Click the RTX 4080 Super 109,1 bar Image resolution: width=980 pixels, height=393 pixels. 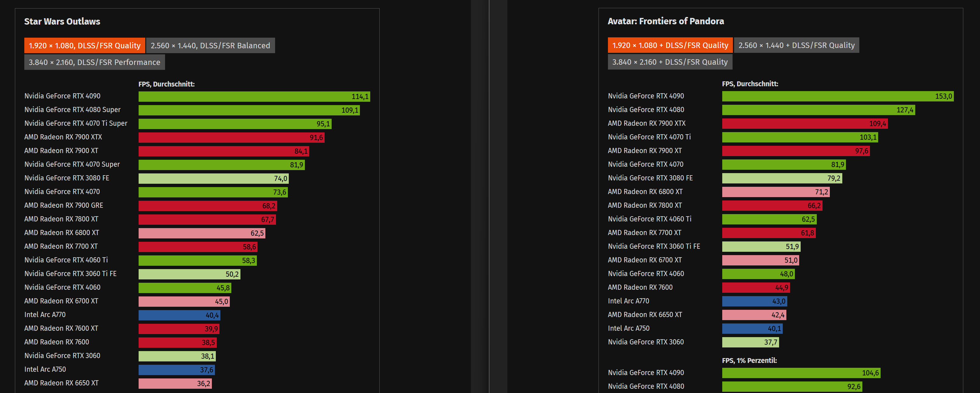point(249,110)
